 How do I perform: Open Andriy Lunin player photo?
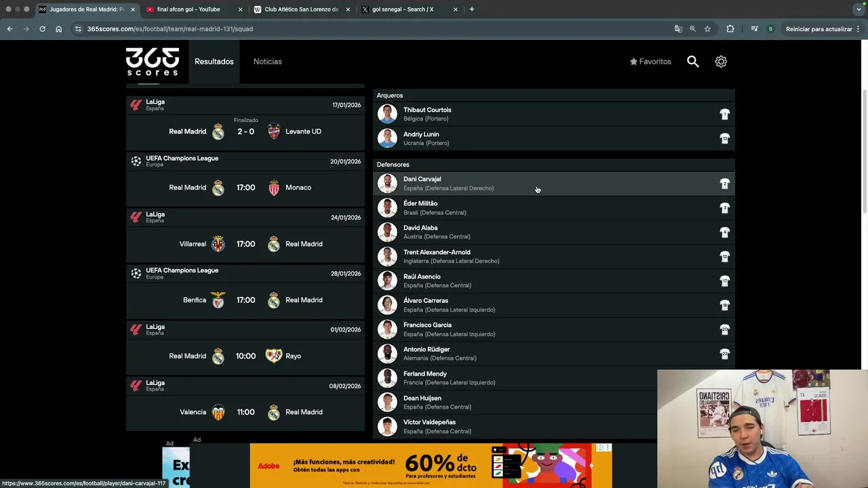pos(387,138)
